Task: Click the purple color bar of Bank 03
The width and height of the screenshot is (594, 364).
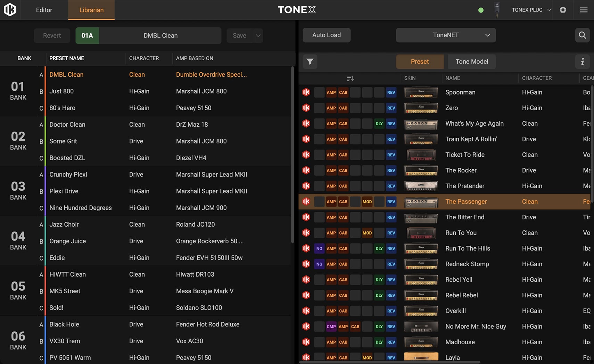Action: [45, 191]
